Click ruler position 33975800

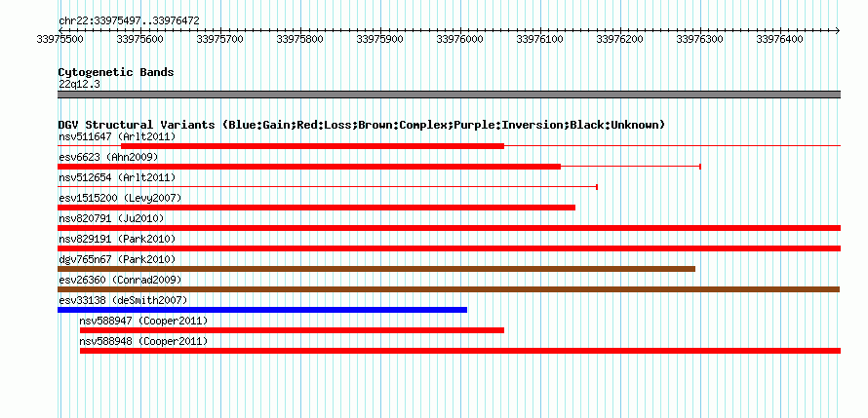tap(300, 39)
